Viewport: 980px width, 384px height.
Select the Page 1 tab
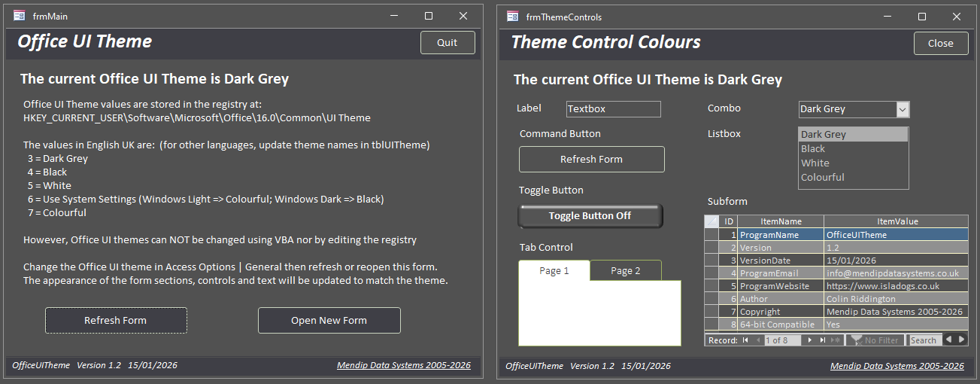click(x=554, y=271)
